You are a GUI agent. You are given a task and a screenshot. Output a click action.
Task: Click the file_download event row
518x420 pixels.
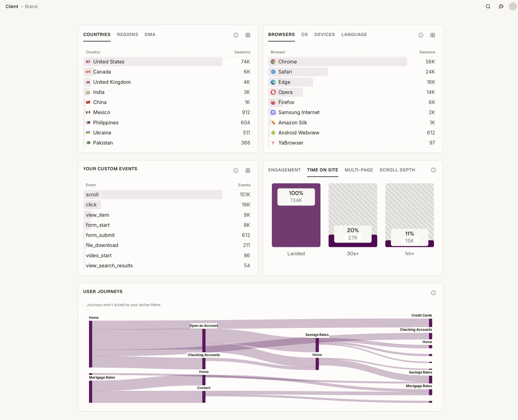(x=168, y=245)
